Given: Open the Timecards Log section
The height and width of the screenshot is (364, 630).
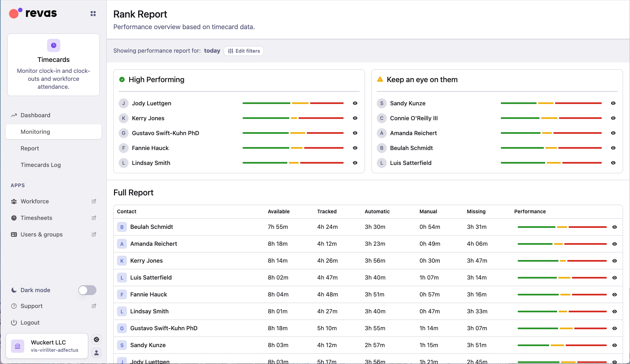Looking at the screenshot, I should [40, 165].
